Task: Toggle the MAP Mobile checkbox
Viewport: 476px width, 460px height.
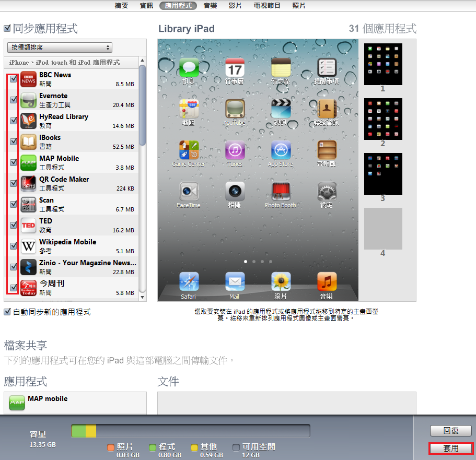Action: point(14,162)
